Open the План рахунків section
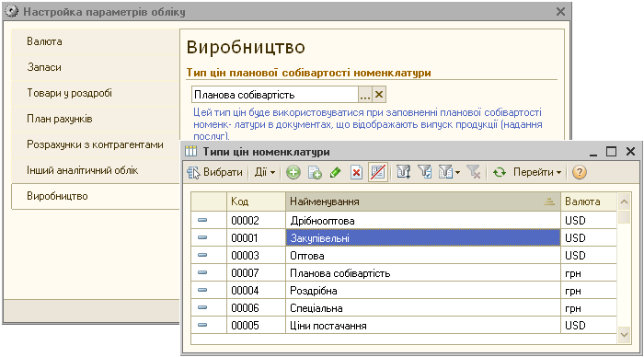Viewport: 644px width, 357px height. point(96,119)
